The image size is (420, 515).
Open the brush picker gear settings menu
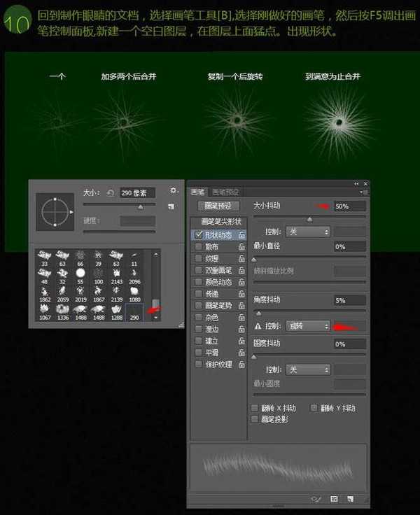pyautogui.click(x=174, y=191)
